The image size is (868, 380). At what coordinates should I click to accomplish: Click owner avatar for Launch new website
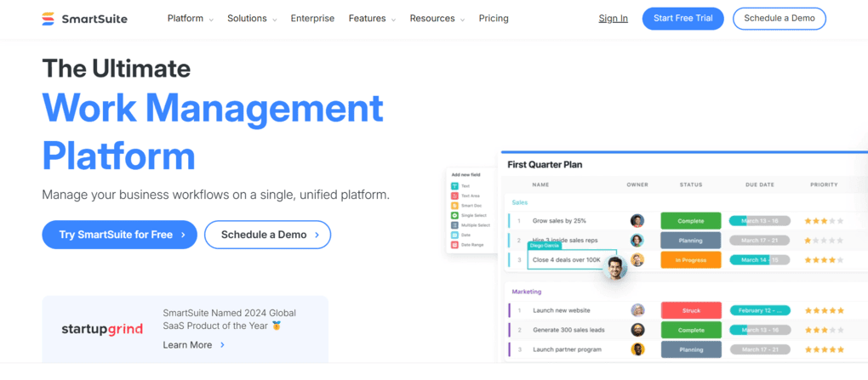point(637,310)
